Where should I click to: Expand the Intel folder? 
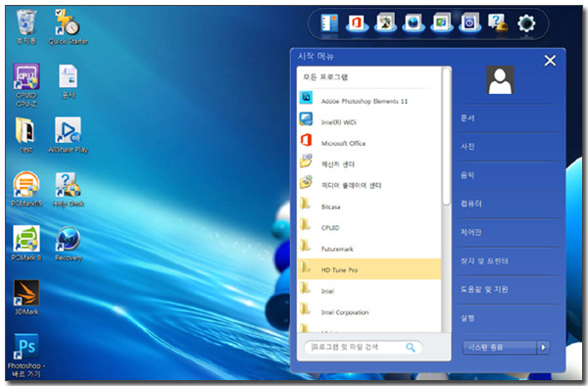[x=369, y=289]
